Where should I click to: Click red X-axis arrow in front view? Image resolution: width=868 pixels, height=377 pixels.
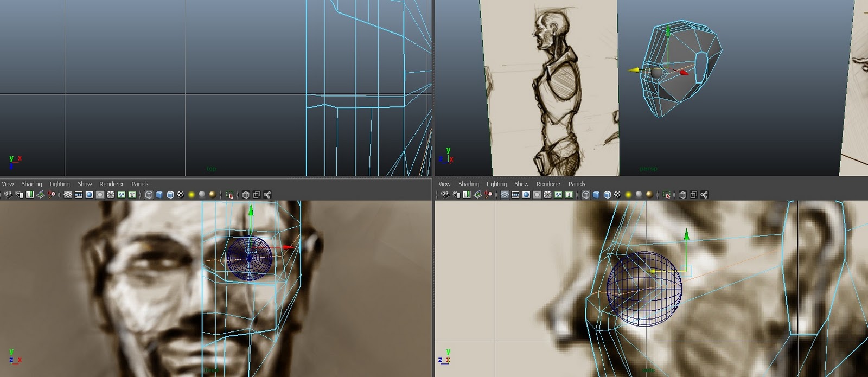[288, 247]
